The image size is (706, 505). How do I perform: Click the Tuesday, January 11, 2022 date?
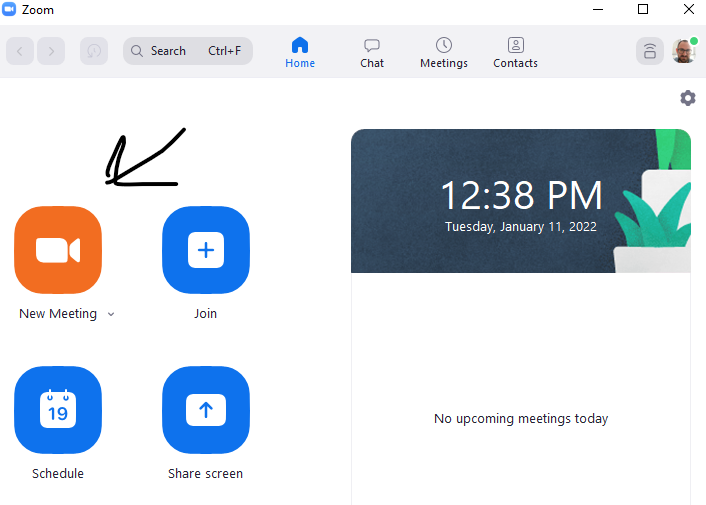coord(521,226)
